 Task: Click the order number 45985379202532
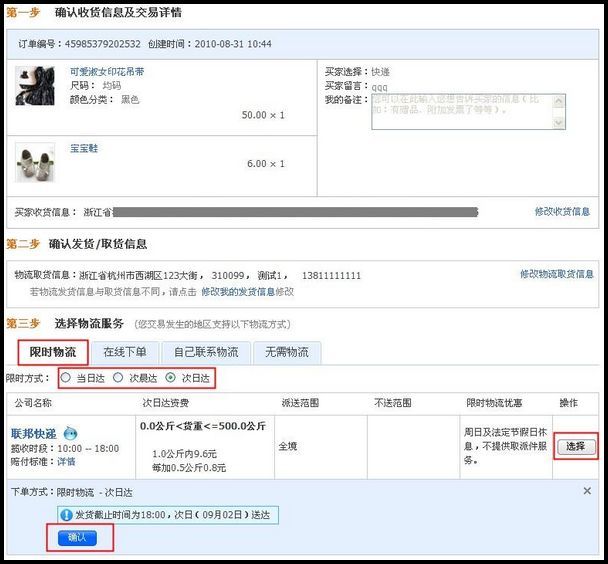pos(102,44)
